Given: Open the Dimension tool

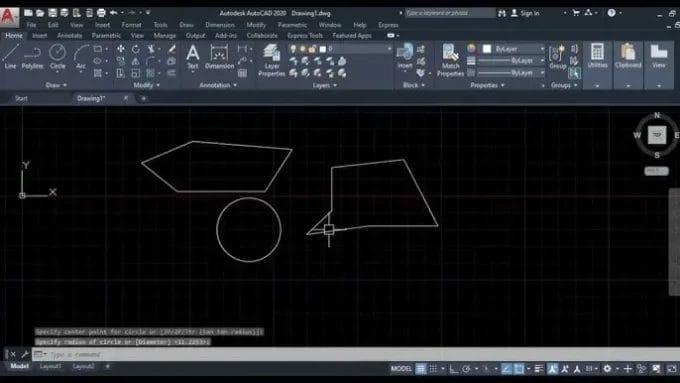Looking at the screenshot, I should tap(219, 56).
